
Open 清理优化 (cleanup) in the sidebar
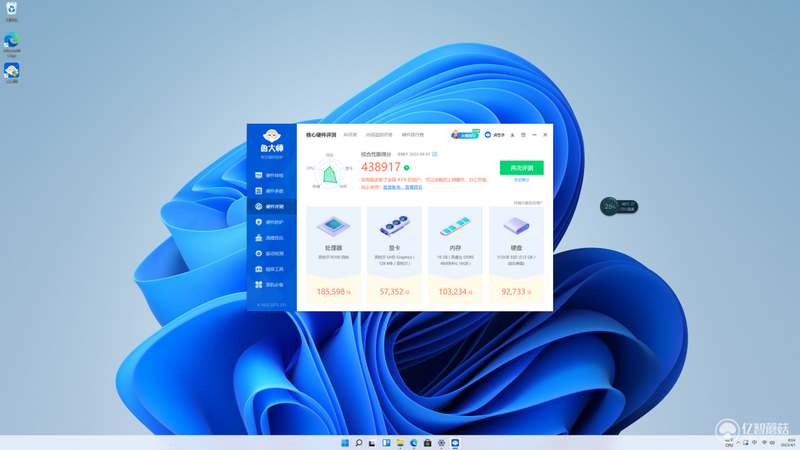[x=271, y=238]
